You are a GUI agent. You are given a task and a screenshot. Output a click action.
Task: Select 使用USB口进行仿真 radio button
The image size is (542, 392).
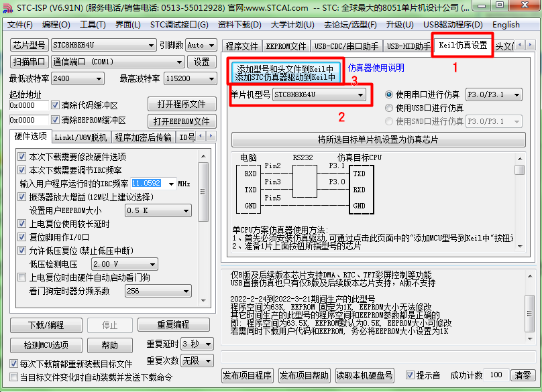click(x=389, y=108)
